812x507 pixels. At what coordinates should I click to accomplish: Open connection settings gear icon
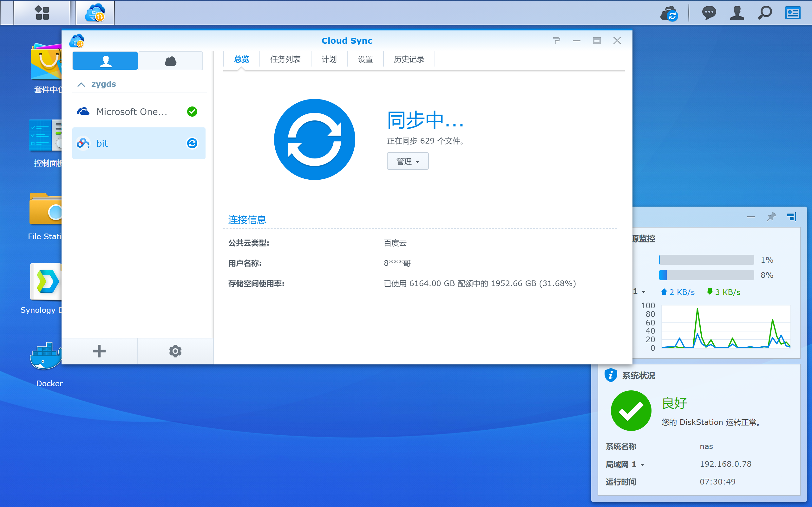click(x=175, y=351)
